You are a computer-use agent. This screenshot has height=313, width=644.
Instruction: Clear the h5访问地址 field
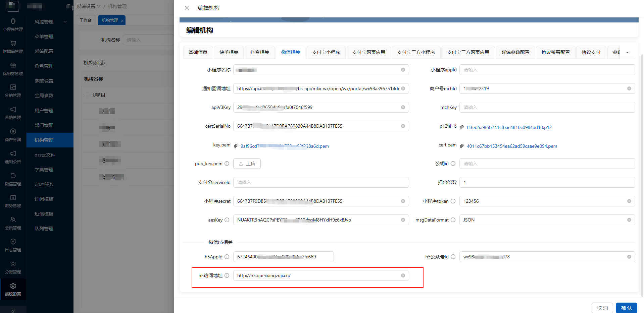coord(403,275)
